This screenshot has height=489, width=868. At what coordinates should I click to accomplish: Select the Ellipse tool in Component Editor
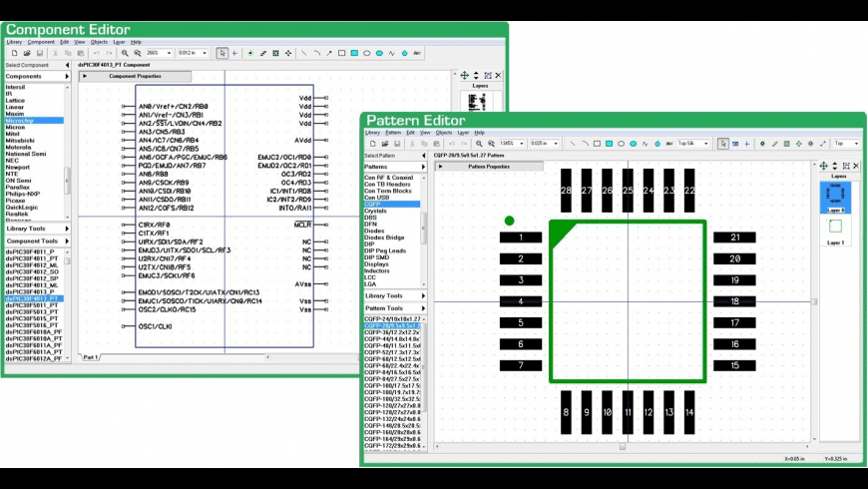click(366, 53)
